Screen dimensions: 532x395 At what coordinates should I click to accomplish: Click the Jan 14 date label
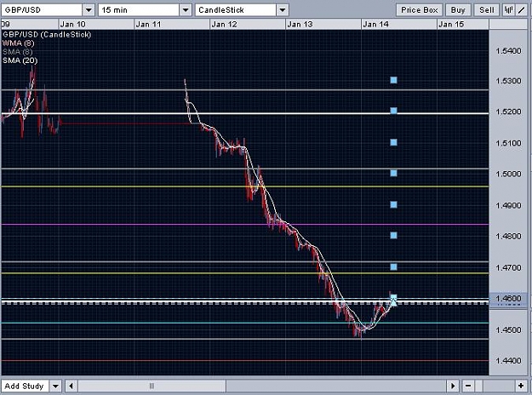click(375, 25)
